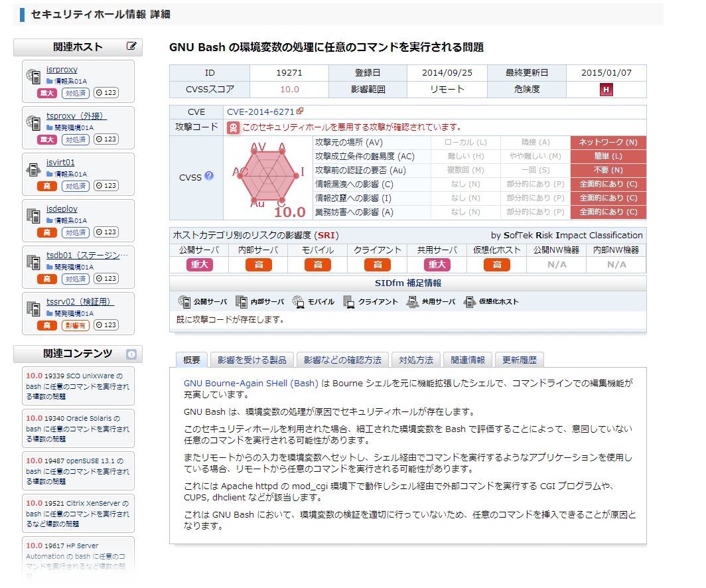
Task: Switch to the 概要 tab
Action: tap(192, 360)
